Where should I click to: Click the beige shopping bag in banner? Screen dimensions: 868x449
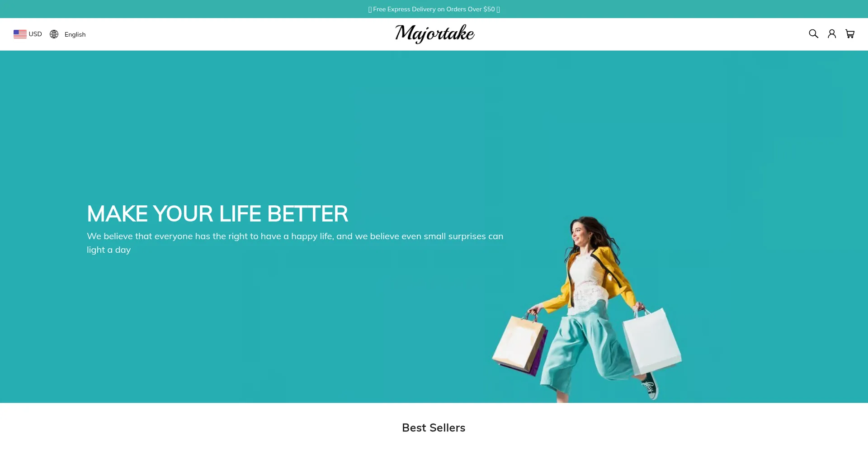click(x=519, y=344)
